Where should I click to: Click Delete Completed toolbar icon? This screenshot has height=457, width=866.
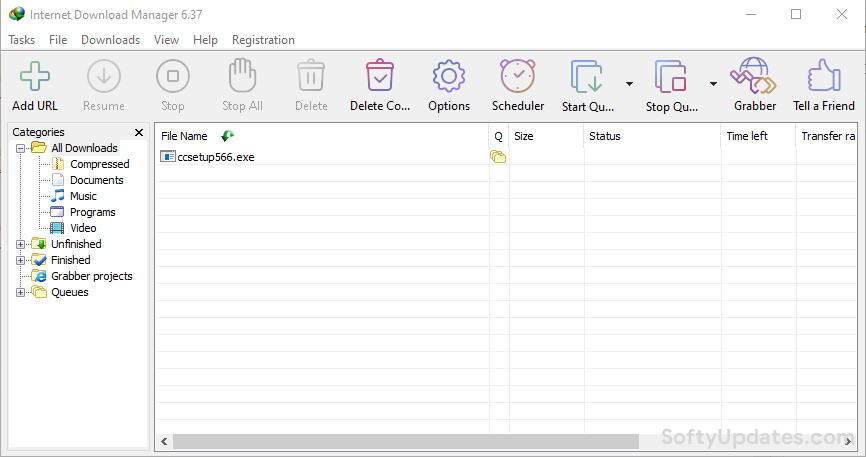[380, 76]
